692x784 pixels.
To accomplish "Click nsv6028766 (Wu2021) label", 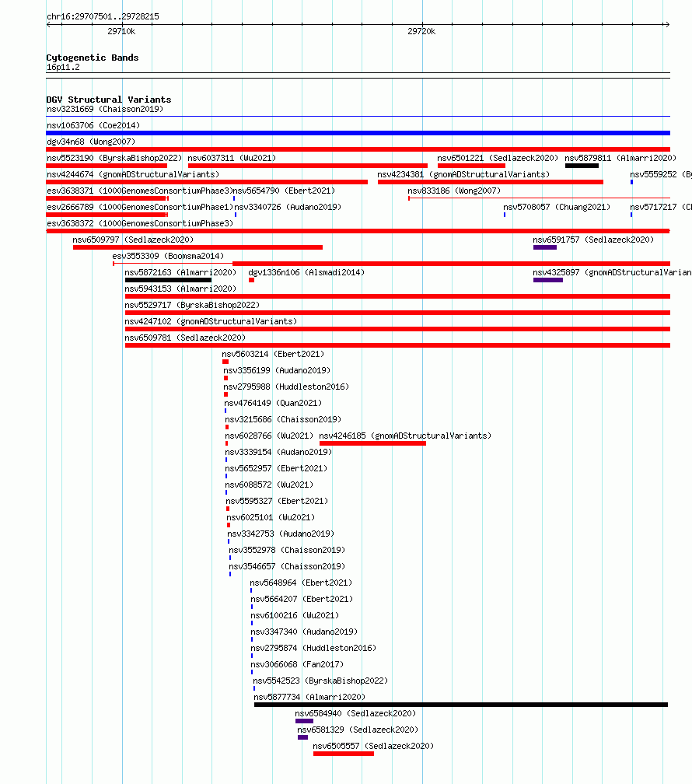I will (x=269, y=436).
